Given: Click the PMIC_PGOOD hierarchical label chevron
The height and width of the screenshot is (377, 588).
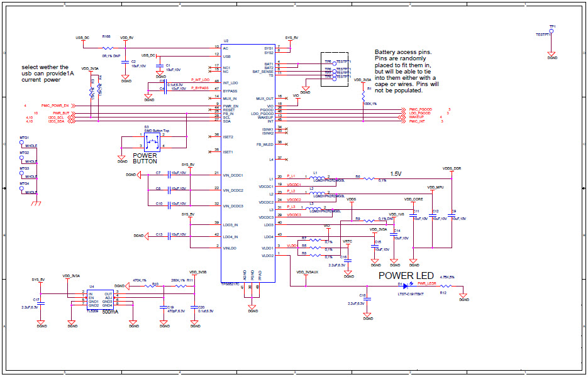Looking at the screenshot, I should (404, 110).
